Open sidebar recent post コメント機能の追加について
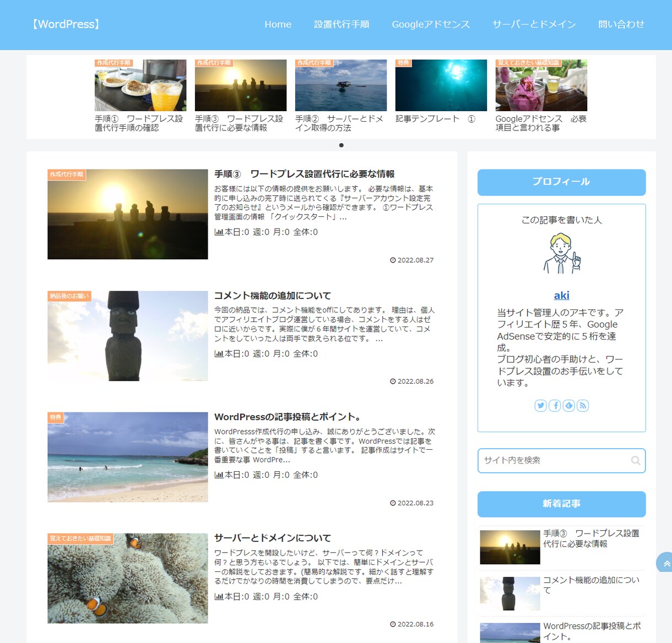The width and height of the screenshot is (672, 643). 561,593
